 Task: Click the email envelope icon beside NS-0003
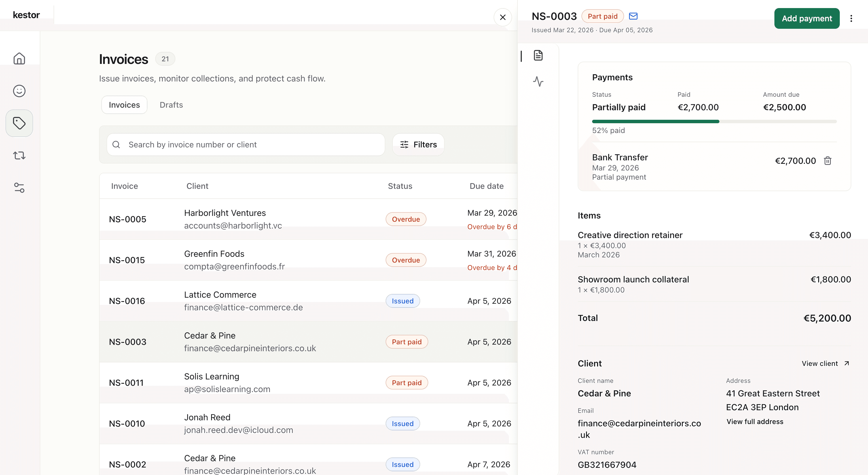click(633, 16)
